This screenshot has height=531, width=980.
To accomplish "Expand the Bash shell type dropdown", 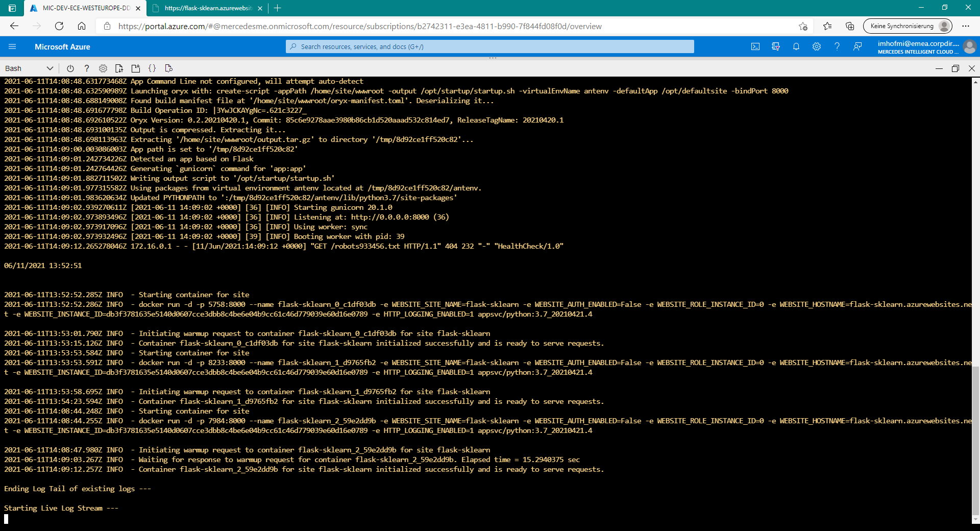I will [29, 68].
